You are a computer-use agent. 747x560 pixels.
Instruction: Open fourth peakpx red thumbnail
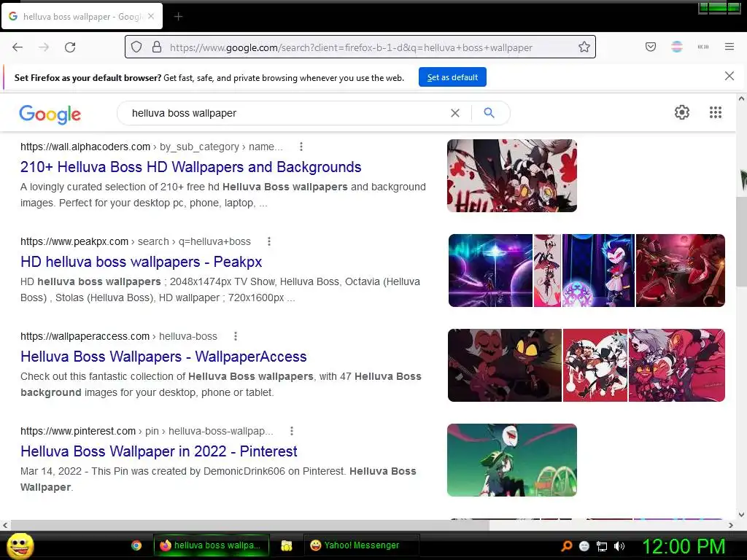tap(681, 271)
